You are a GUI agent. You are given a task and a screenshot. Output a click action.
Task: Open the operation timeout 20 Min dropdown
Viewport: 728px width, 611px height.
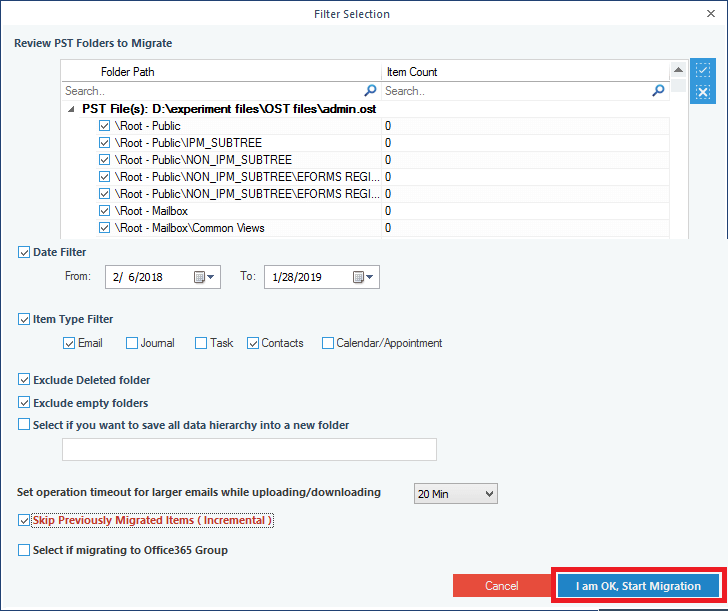click(455, 494)
